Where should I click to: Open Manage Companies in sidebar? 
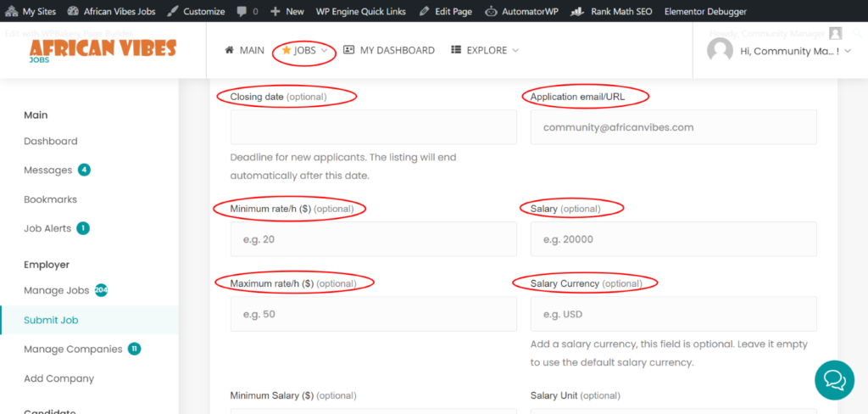click(x=73, y=350)
